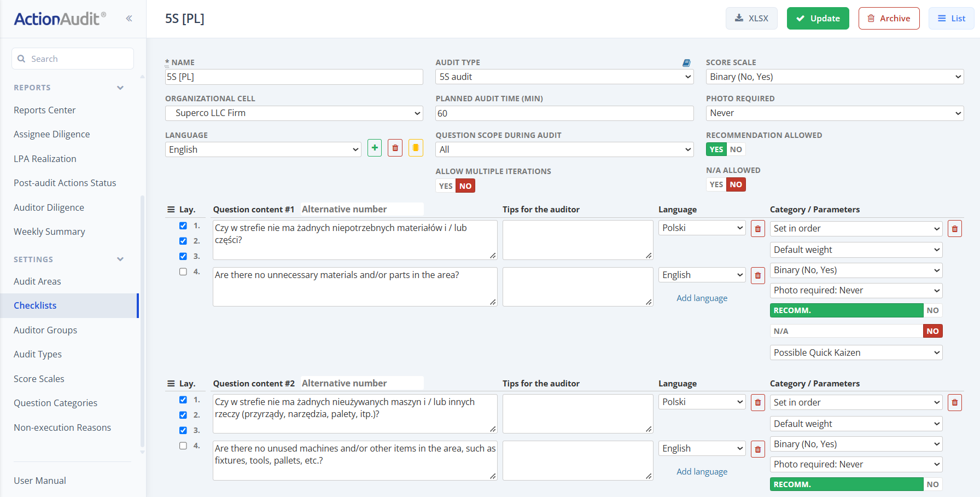Go to ActionAudit home via the logo
980x497 pixels.
pyautogui.click(x=60, y=19)
